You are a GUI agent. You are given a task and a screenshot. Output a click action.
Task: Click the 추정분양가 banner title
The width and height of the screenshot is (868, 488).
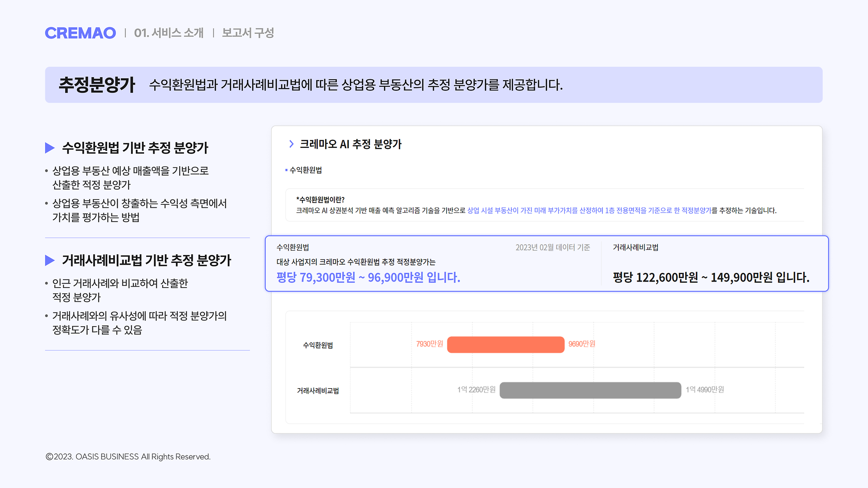(97, 85)
